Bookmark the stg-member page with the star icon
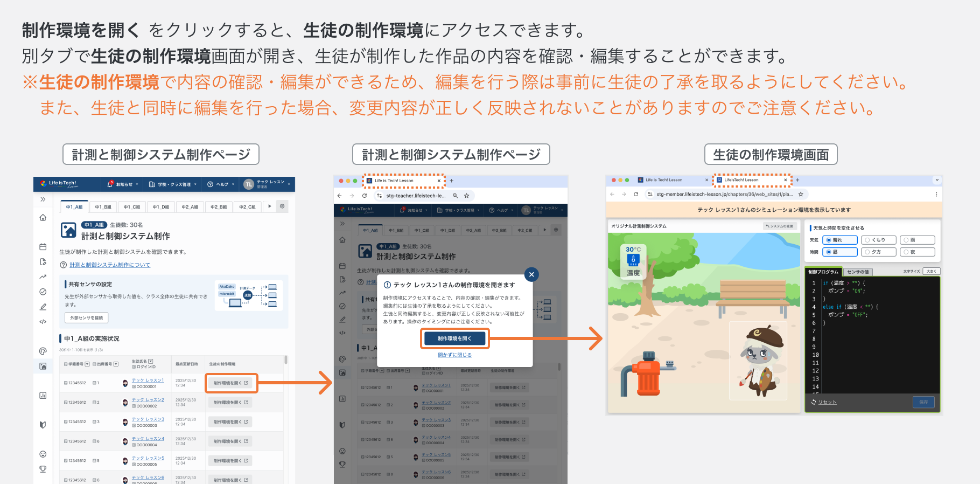Screen dimensions: 980x484 pos(801,194)
